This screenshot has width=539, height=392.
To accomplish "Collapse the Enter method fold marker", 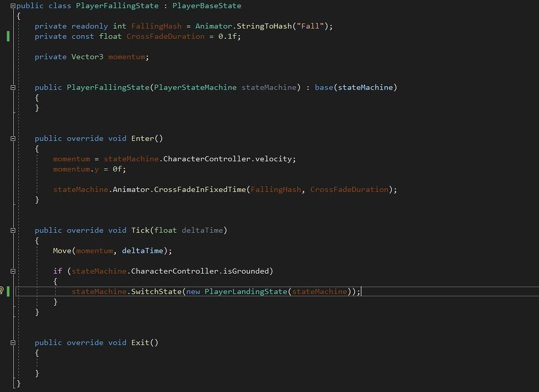I will (x=13, y=138).
